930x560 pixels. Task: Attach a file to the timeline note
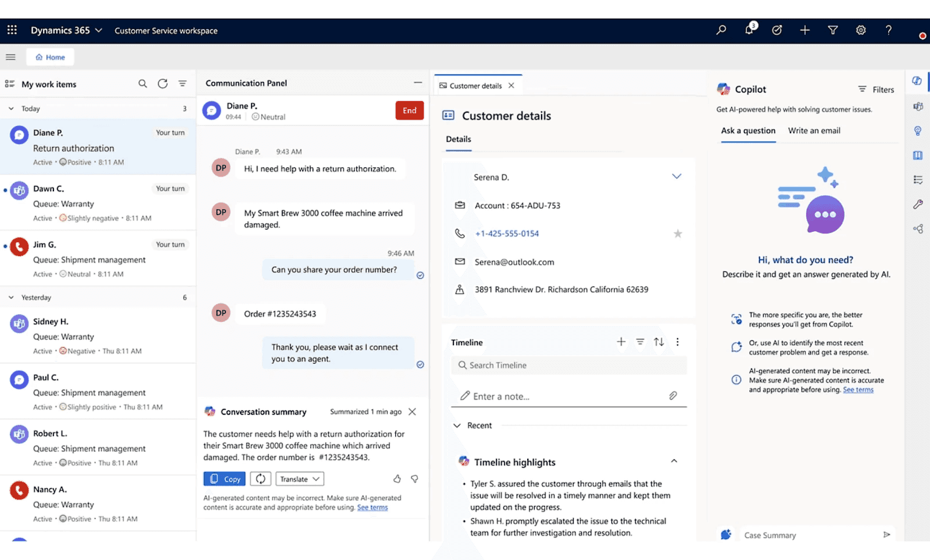(x=673, y=396)
